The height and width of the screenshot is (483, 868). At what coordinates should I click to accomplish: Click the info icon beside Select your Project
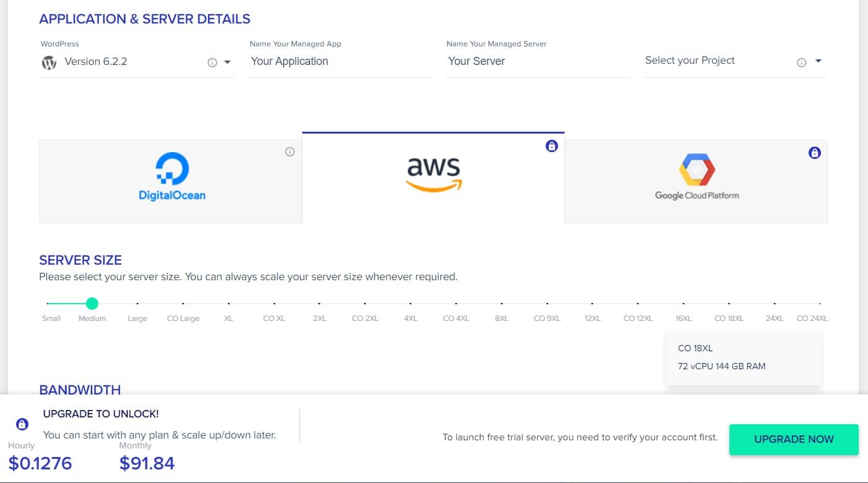[x=802, y=62]
